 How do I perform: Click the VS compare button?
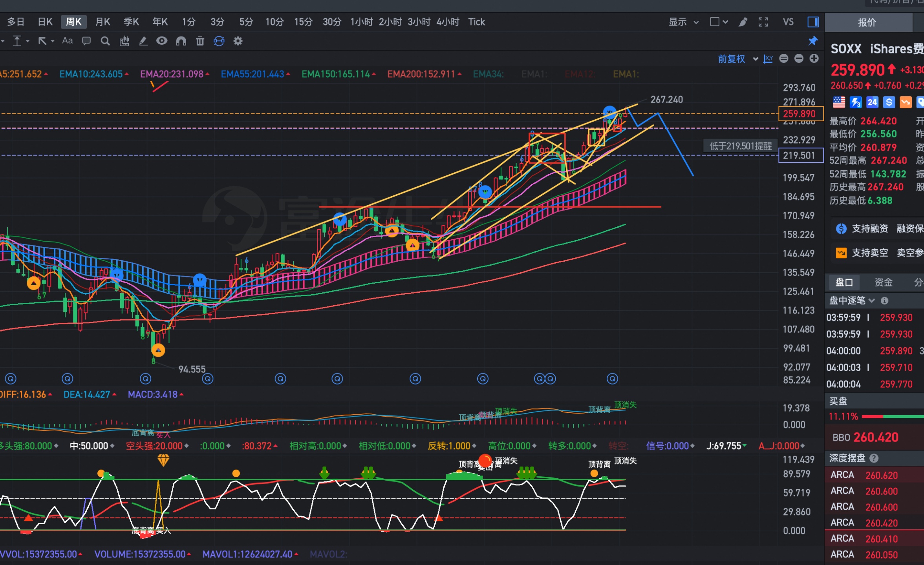pyautogui.click(x=788, y=22)
